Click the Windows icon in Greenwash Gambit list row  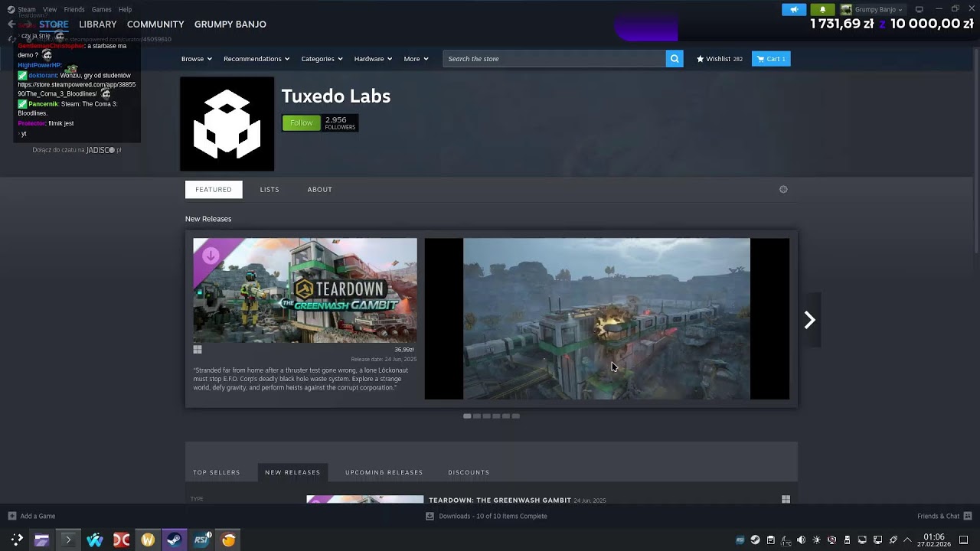[x=786, y=499]
